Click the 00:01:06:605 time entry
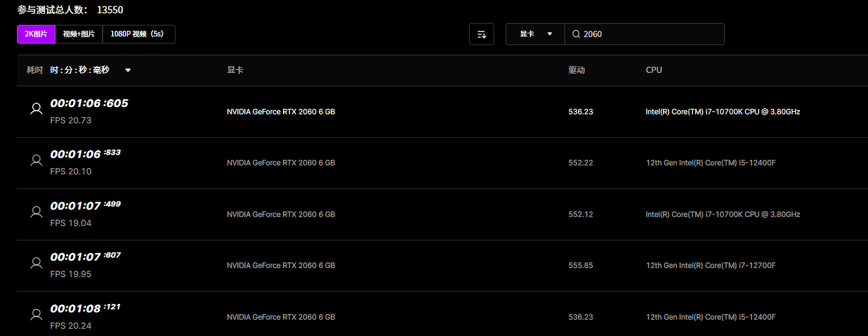The width and height of the screenshot is (868, 336). [x=89, y=103]
